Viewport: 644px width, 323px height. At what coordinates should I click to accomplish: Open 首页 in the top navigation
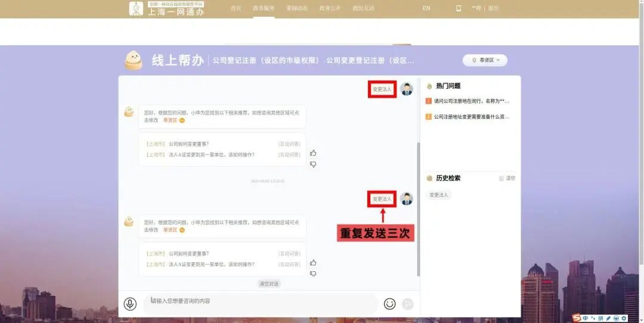pos(236,8)
